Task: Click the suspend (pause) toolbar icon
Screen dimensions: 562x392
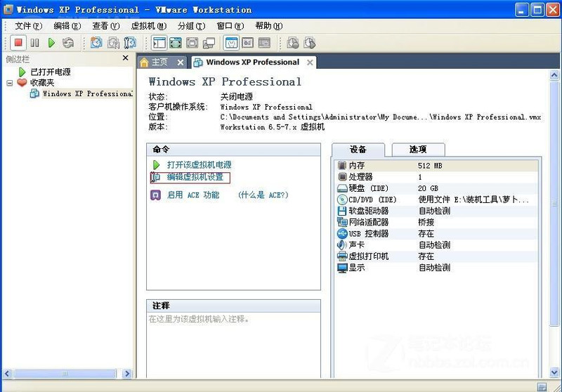Action: [x=34, y=43]
